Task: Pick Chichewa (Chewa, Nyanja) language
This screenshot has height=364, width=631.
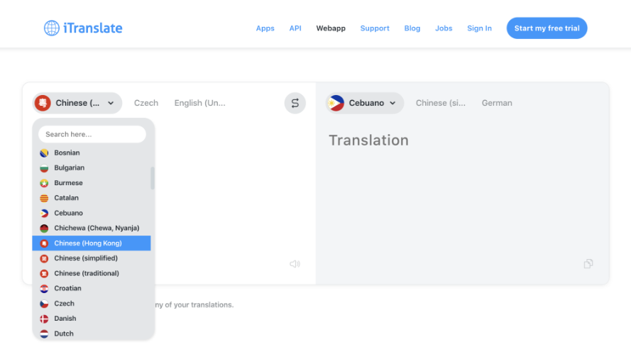Action: tap(92, 228)
